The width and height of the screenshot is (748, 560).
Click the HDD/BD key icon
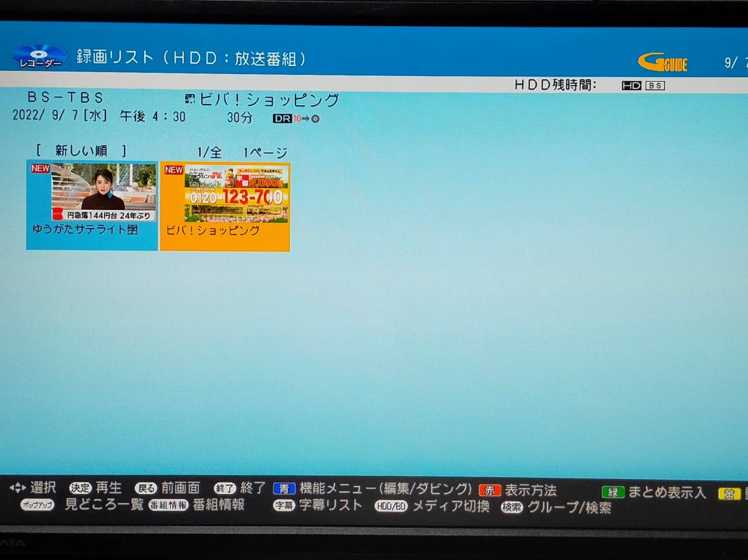pos(391,506)
